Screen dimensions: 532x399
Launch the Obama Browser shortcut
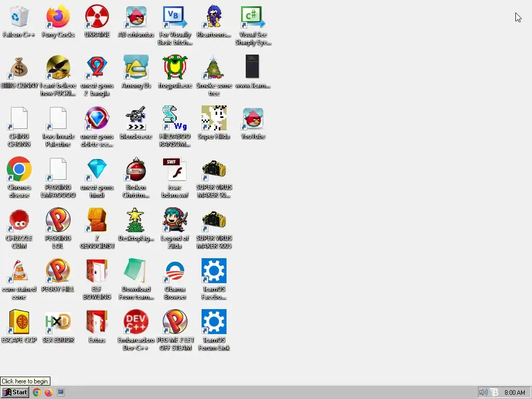pos(175,271)
